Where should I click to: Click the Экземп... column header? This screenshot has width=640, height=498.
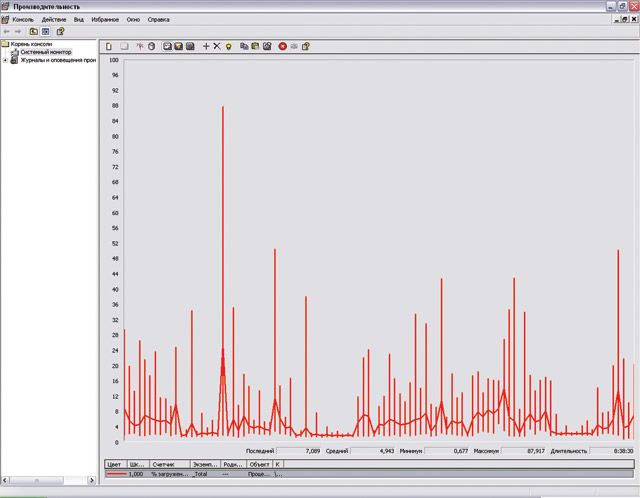point(205,465)
